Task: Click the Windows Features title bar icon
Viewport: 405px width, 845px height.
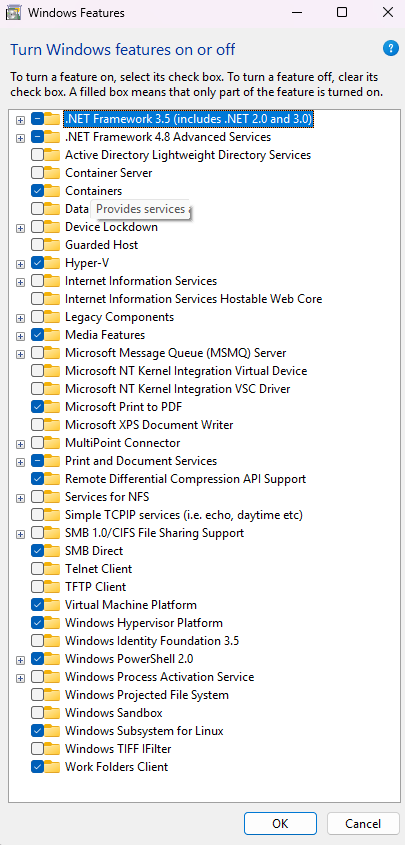Action: coord(13,12)
